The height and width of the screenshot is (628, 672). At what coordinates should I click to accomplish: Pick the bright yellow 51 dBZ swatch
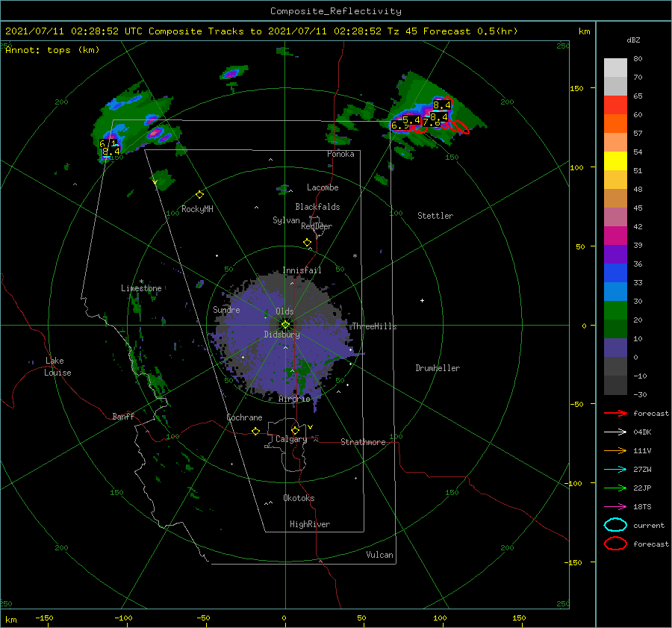tap(615, 161)
